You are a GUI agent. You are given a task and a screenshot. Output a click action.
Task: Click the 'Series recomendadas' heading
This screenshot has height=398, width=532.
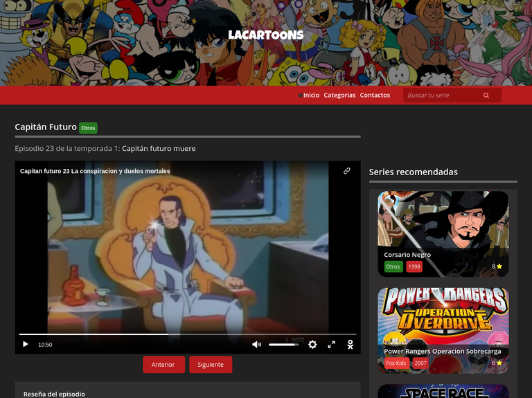pyautogui.click(x=414, y=172)
